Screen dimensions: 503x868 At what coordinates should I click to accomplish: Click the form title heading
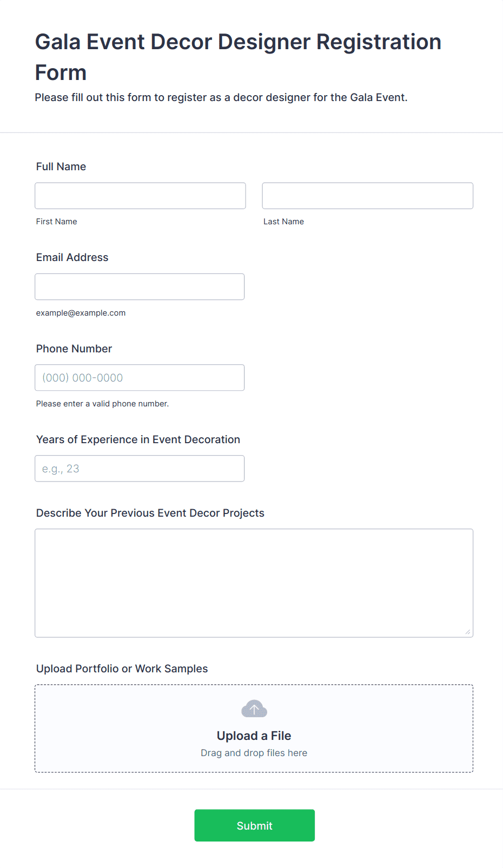tap(239, 57)
